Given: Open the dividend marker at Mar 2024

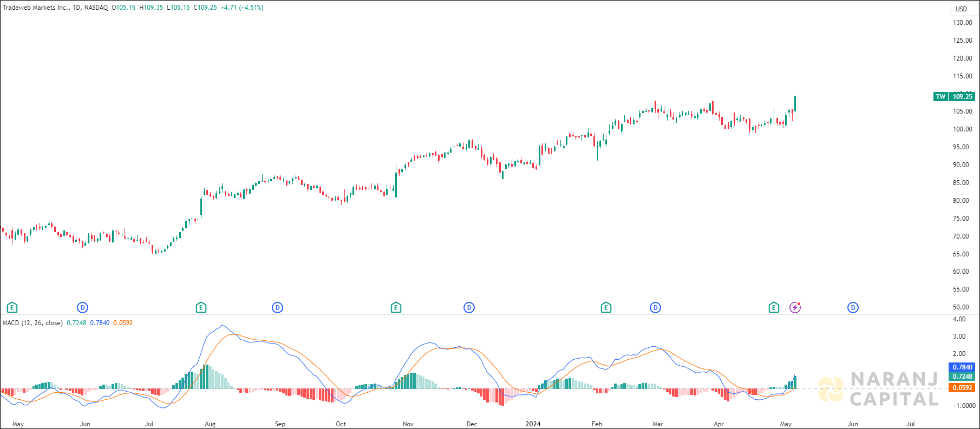Looking at the screenshot, I should tap(655, 308).
